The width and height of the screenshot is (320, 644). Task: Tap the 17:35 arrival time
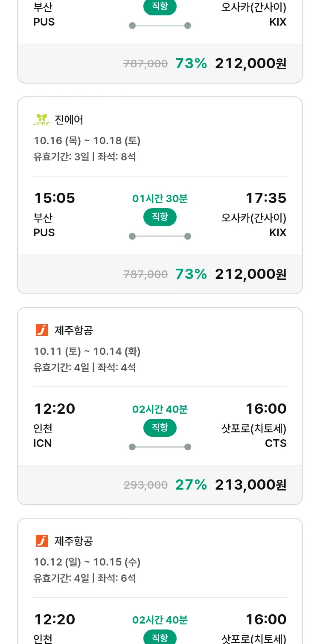coord(266,198)
